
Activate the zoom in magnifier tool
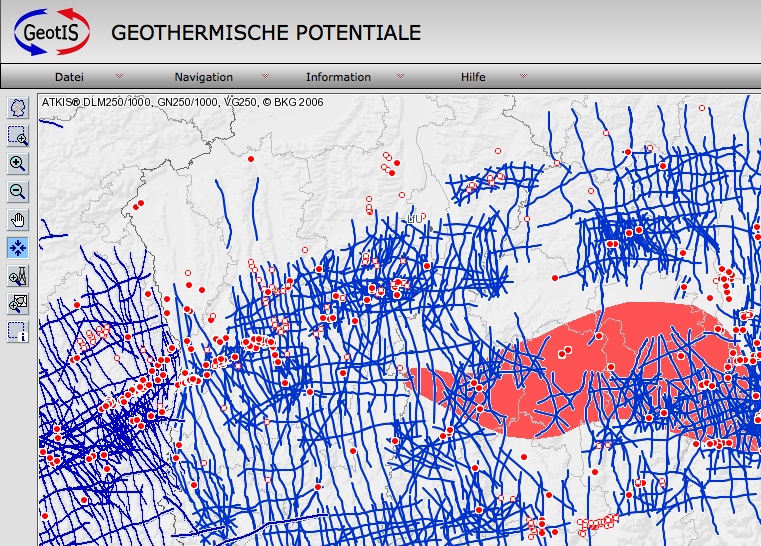coord(17,164)
